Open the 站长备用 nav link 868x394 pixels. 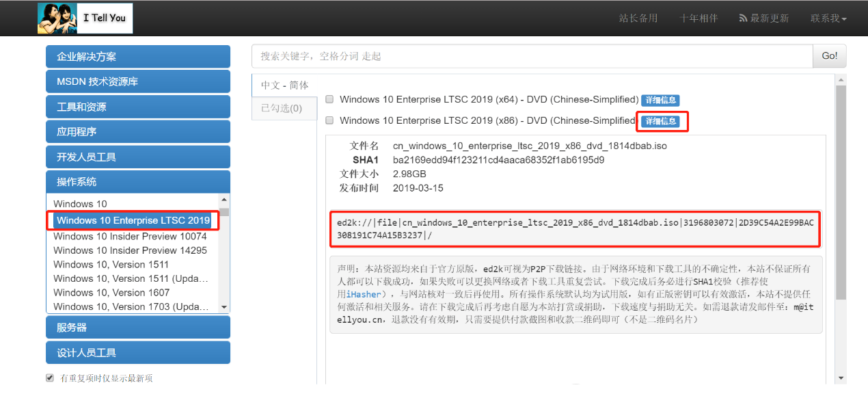638,18
